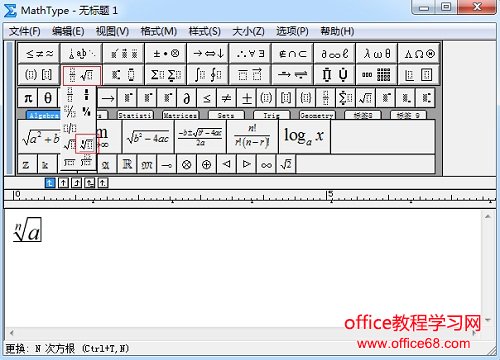Open the operator symbols ±•⊗ palette
Viewport: 500px width, 360px height.
click(166, 53)
